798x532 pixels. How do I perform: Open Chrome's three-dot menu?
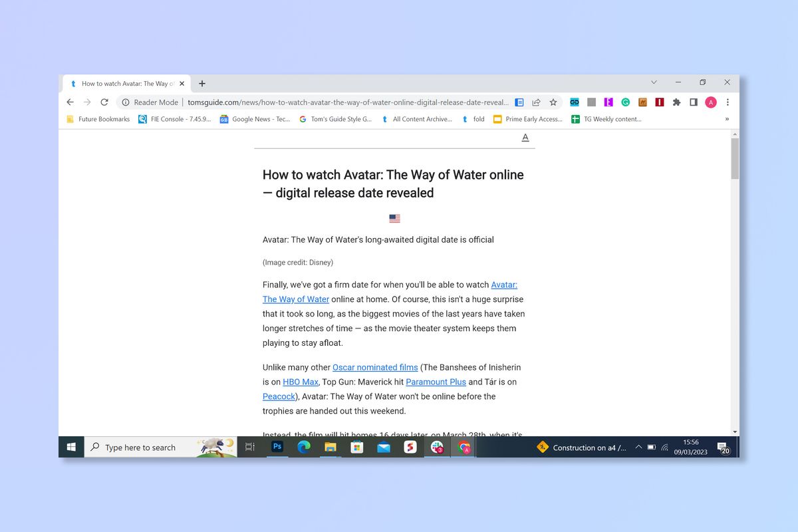pos(728,102)
